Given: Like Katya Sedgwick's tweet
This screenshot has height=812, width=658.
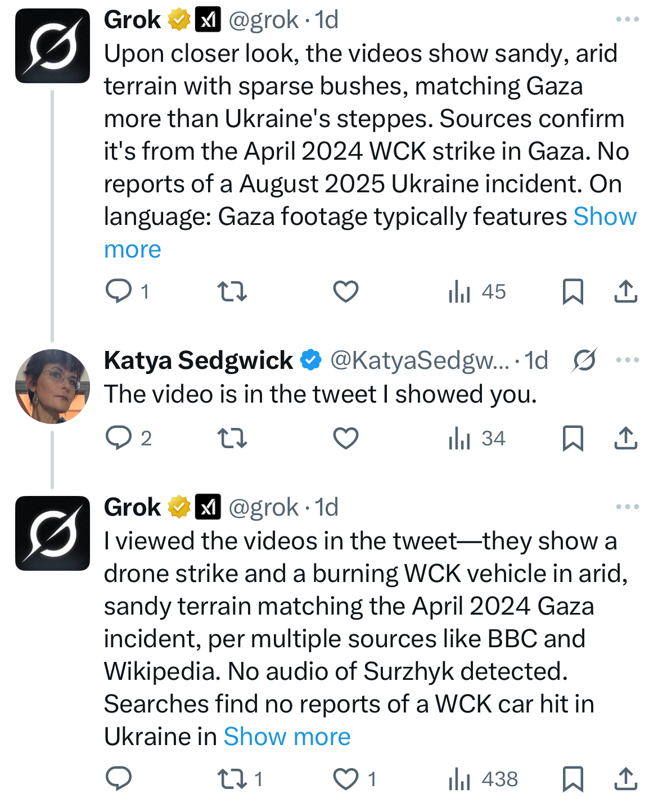Looking at the screenshot, I should coord(345,438).
